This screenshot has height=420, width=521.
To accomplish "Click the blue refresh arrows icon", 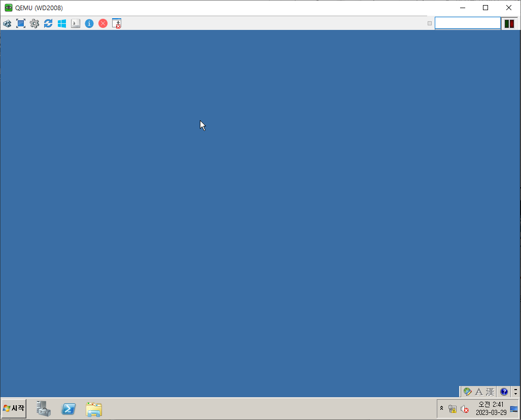I will click(48, 24).
